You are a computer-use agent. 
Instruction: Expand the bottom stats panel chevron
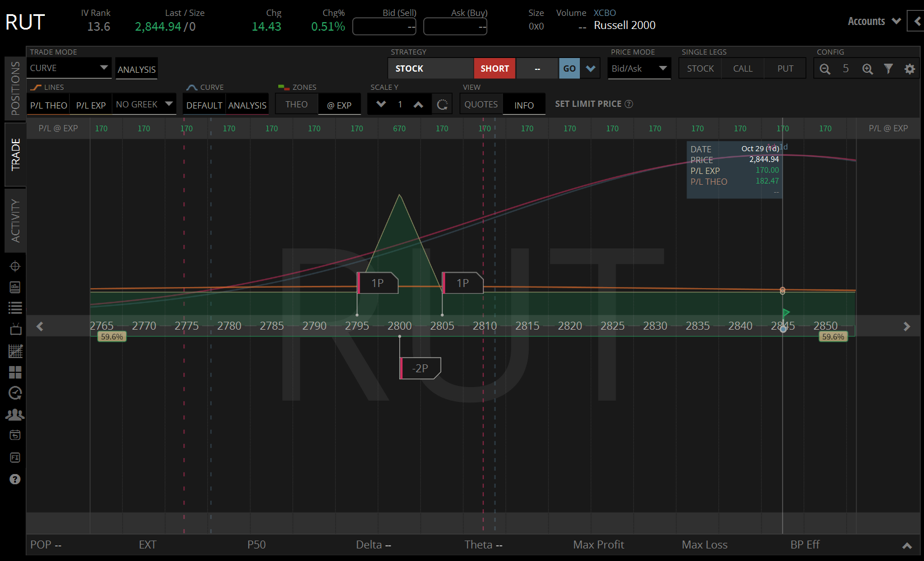coord(907,545)
